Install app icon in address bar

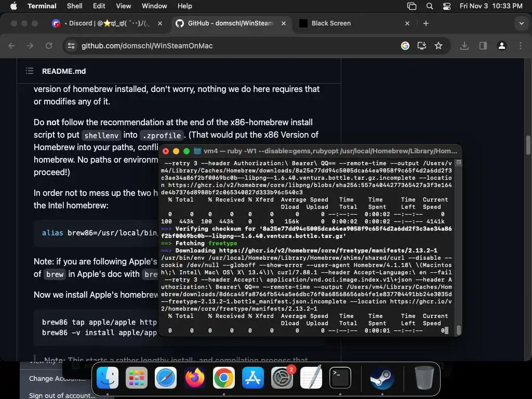(422, 46)
